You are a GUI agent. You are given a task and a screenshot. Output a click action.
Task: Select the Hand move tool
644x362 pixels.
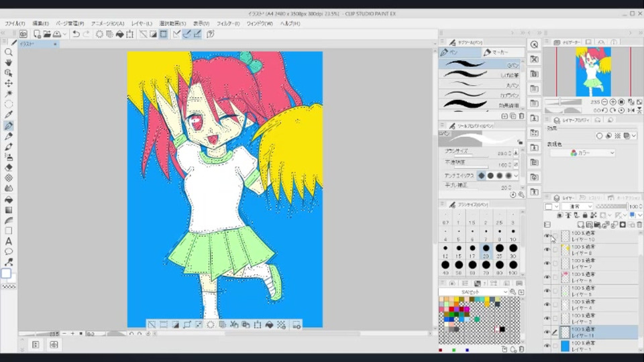point(9,63)
